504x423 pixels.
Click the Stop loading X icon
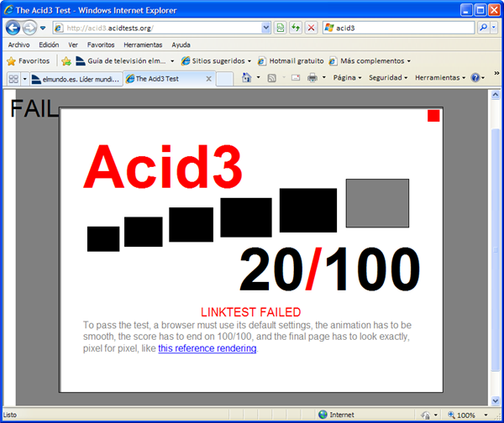coord(311,28)
